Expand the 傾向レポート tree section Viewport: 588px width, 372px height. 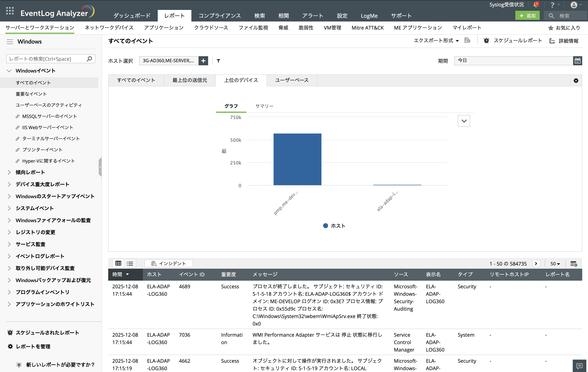pyautogui.click(x=9, y=172)
